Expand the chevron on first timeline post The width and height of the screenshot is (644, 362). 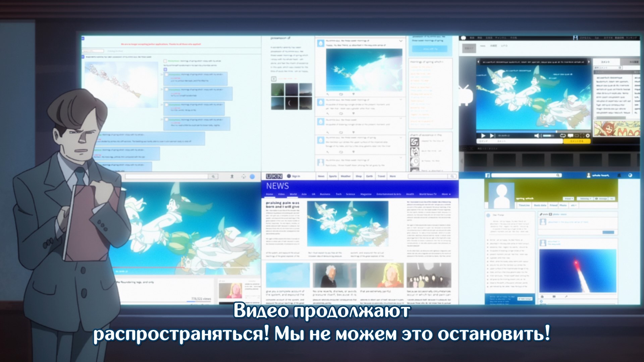pyautogui.click(x=401, y=41)
